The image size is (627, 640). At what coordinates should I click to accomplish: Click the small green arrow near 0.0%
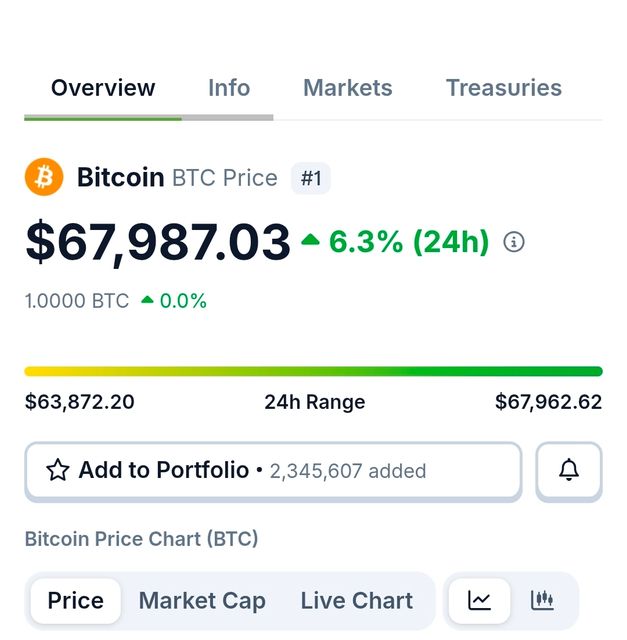pyautogui.click(x=147, y=300)
